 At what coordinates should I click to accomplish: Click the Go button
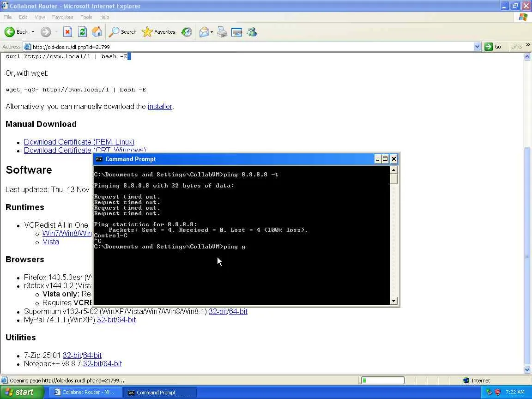493,47
